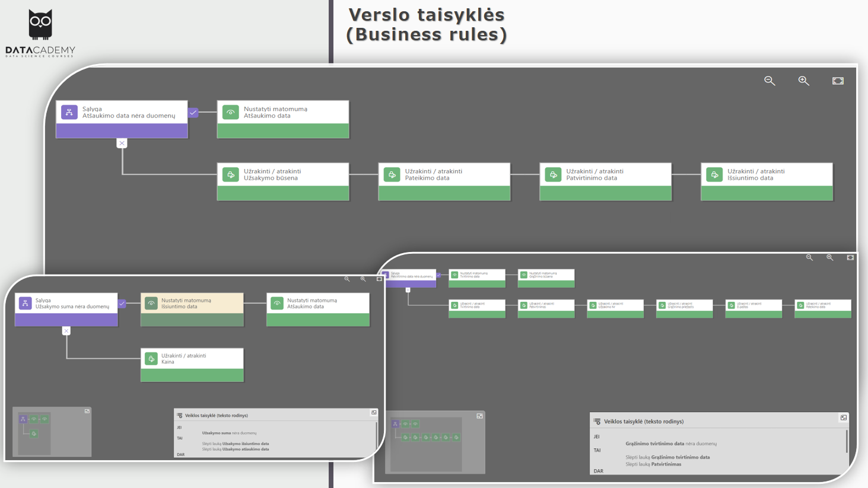Select the 'Salyga Atšaukimo data nėra duomenų' condition node

(x=122, y=119)
